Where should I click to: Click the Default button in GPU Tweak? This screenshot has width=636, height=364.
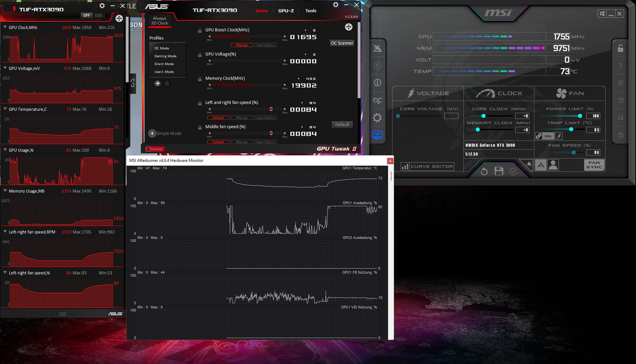(342, 125)
